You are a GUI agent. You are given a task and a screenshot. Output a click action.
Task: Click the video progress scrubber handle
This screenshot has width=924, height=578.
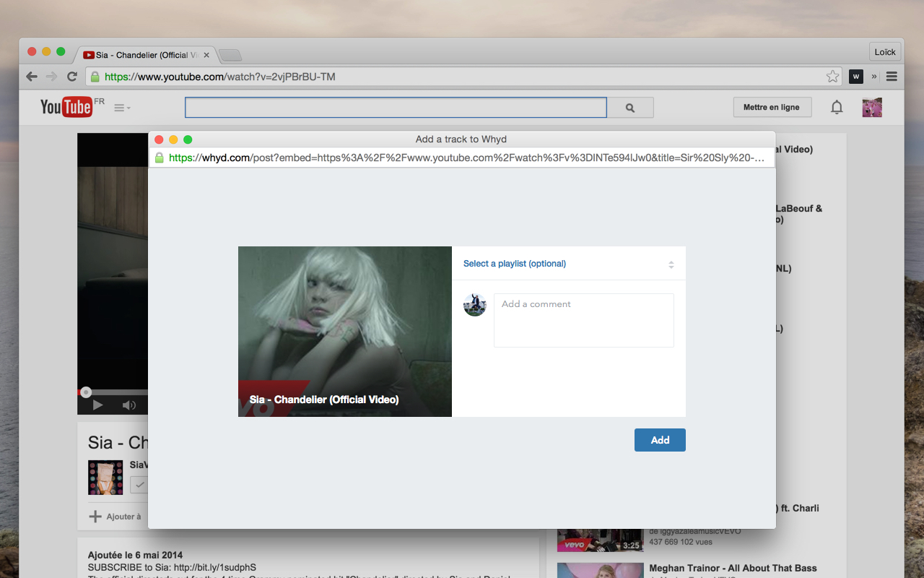pos(86,392)
